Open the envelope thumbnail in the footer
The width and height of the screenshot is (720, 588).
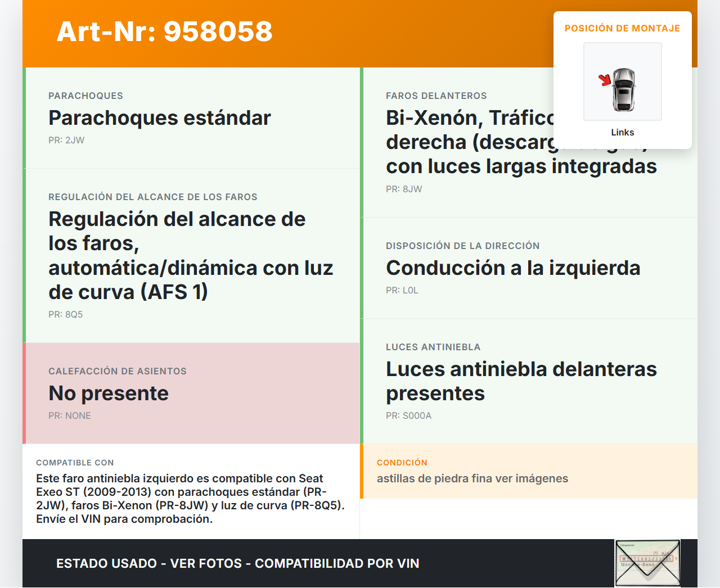click(648, 563)
